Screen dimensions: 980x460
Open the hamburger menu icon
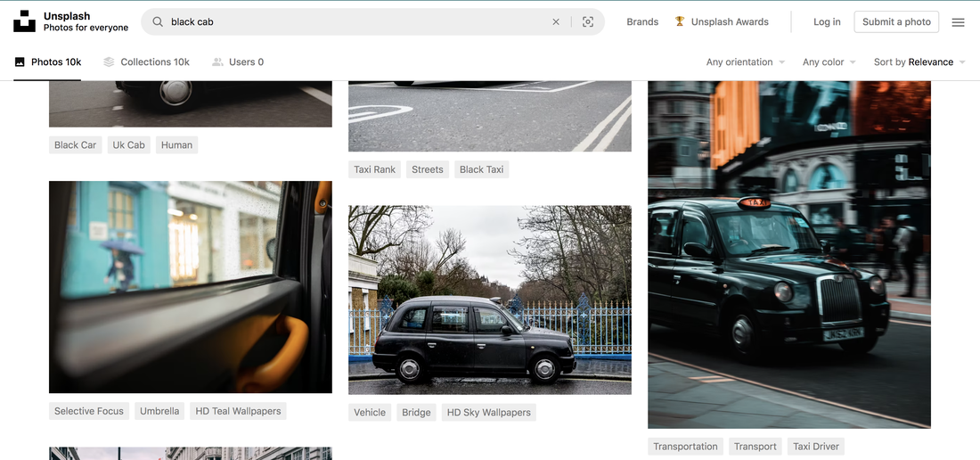tap(958, 22)
